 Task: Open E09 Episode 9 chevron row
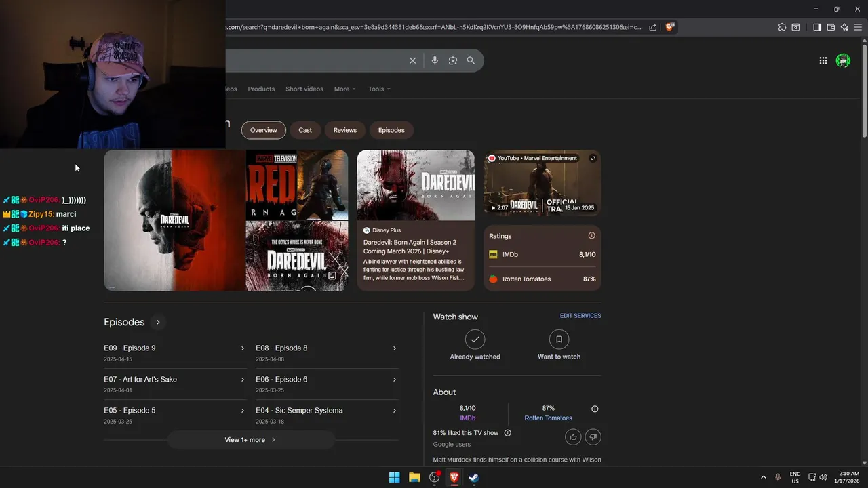(174, 353)
